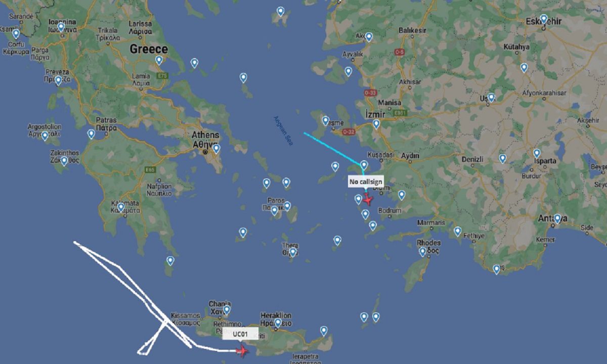Select the airport pin at Isparta

[537, 153]
